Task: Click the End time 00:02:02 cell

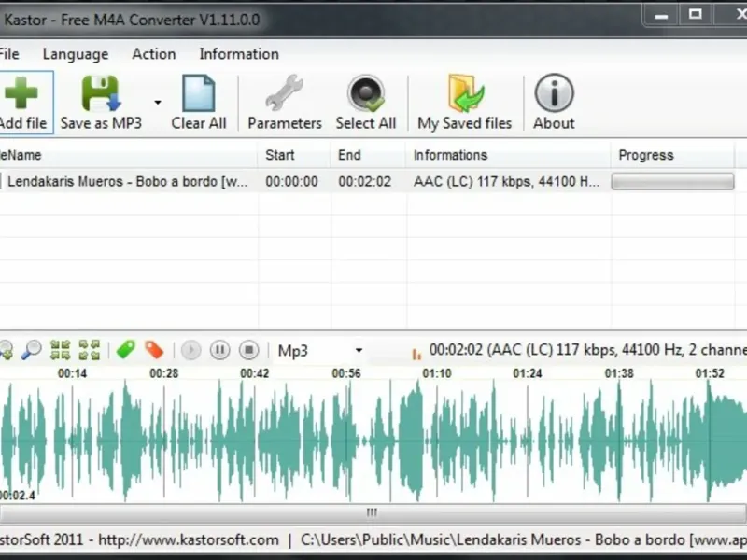Action: point(364,181)
